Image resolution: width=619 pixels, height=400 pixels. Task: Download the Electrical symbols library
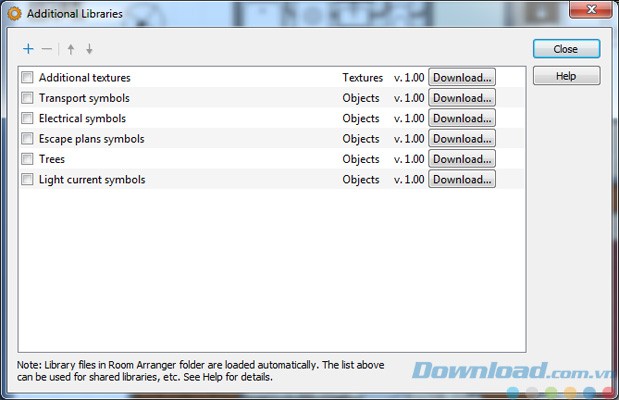click(x=462, y=118)
